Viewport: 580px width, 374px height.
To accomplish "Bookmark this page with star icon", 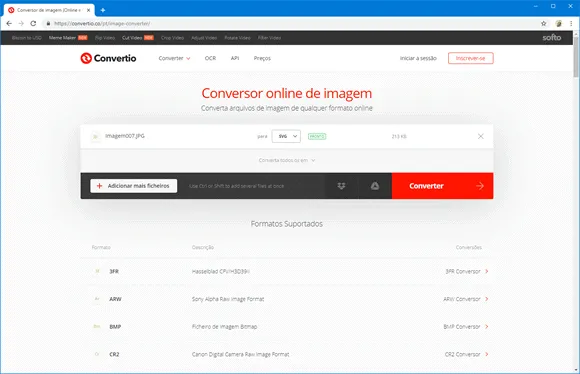I will 543,23.
